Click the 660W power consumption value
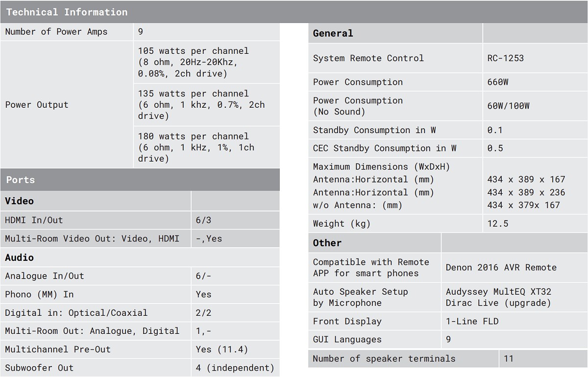 point(498,82)
